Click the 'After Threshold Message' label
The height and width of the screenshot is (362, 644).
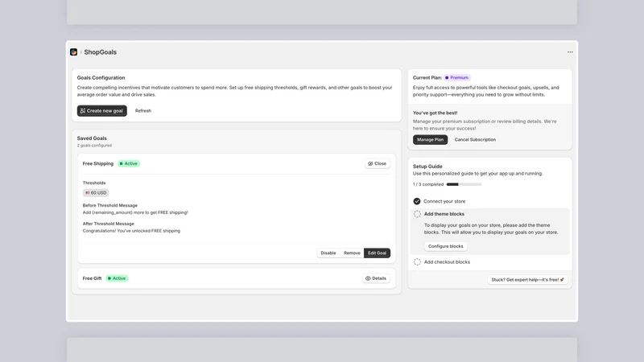tap(109, 224)
